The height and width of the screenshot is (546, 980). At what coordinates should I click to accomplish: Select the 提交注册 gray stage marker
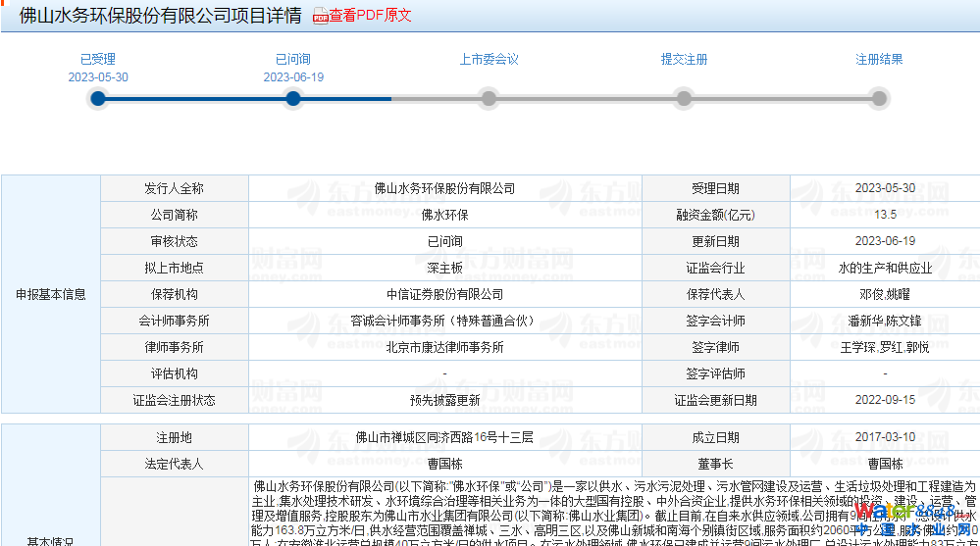684,98
